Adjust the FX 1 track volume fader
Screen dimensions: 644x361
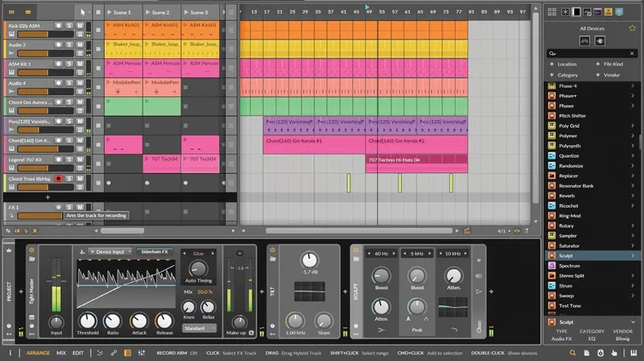[39, 216]
